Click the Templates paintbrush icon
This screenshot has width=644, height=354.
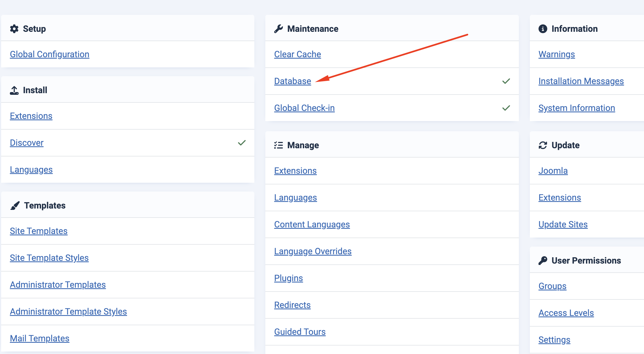click(x=15, y=205)
